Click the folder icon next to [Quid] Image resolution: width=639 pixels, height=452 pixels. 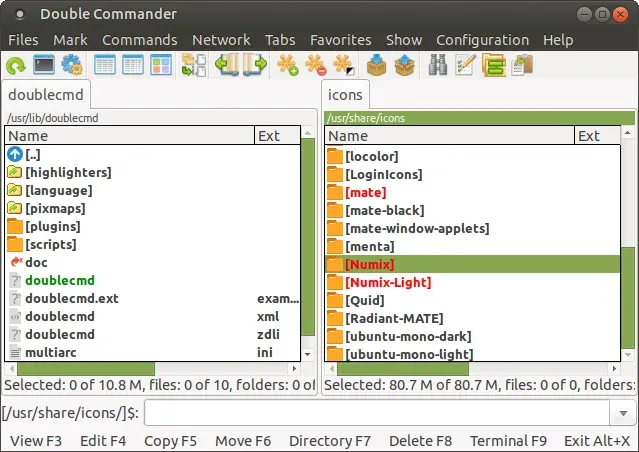tap(335, 300)
